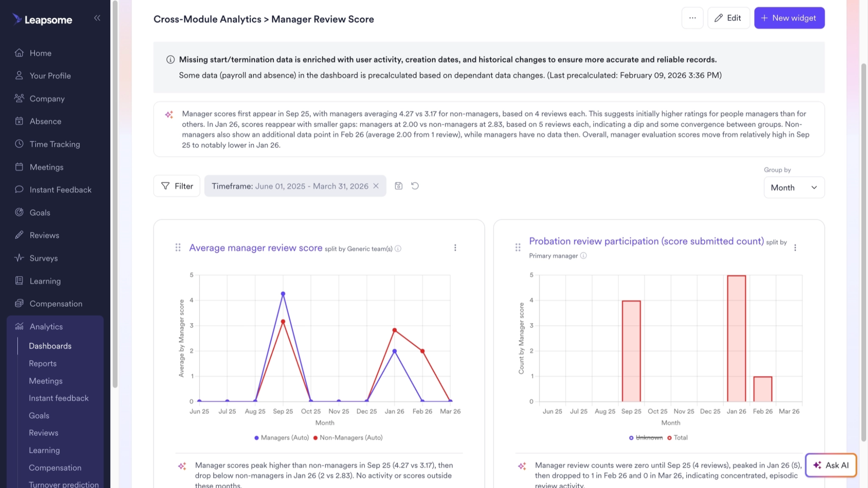Open Turnover prediction from sidebar
Viewport: 868px width, 488px height.
pos(63,484)
